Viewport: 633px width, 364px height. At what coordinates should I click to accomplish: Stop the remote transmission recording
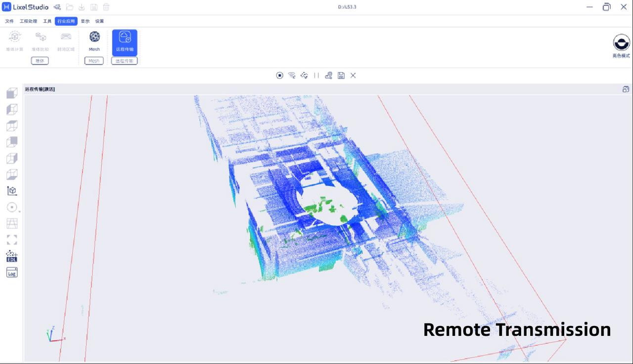click(x=280, y=76)
